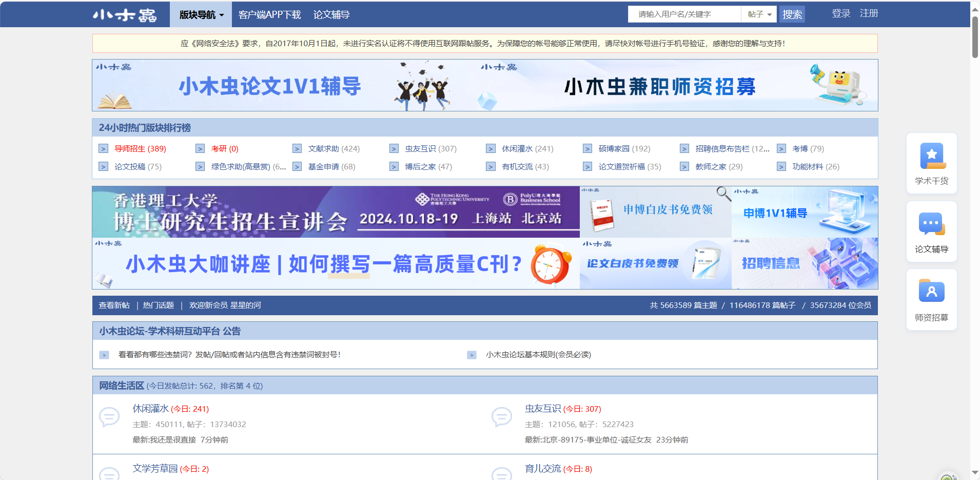Open 论文投稿 (75) board

click(x=138, y=167)
